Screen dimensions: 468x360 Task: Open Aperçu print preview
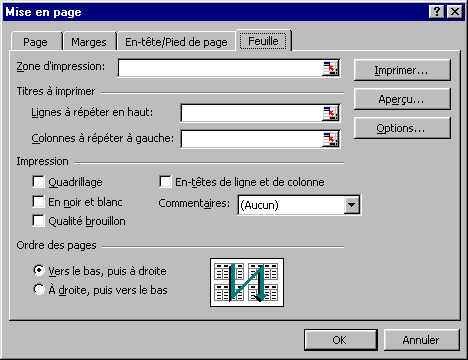coord(402,99)
